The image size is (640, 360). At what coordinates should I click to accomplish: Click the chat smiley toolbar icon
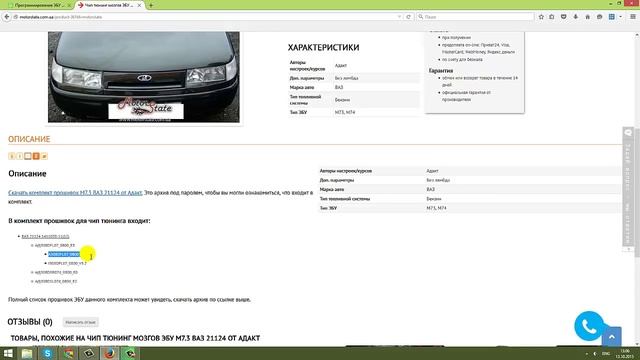(x=600, y=17)
